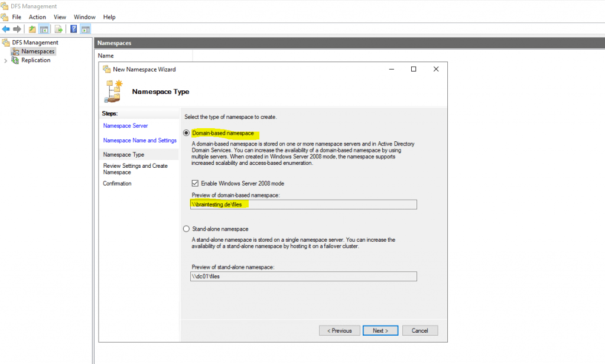Screen dimensions: 605x364
Task: Open the Help menu
Action: click(109, 17)
